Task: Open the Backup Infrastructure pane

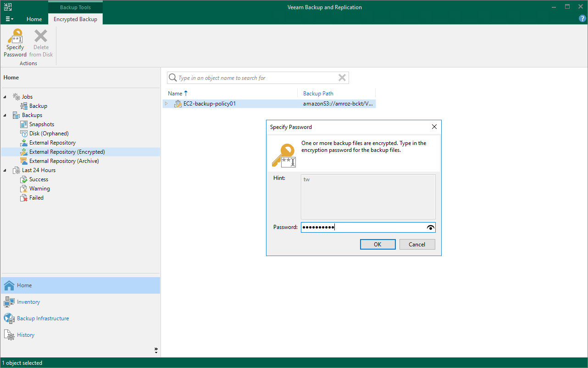Action: coord(80,318)
